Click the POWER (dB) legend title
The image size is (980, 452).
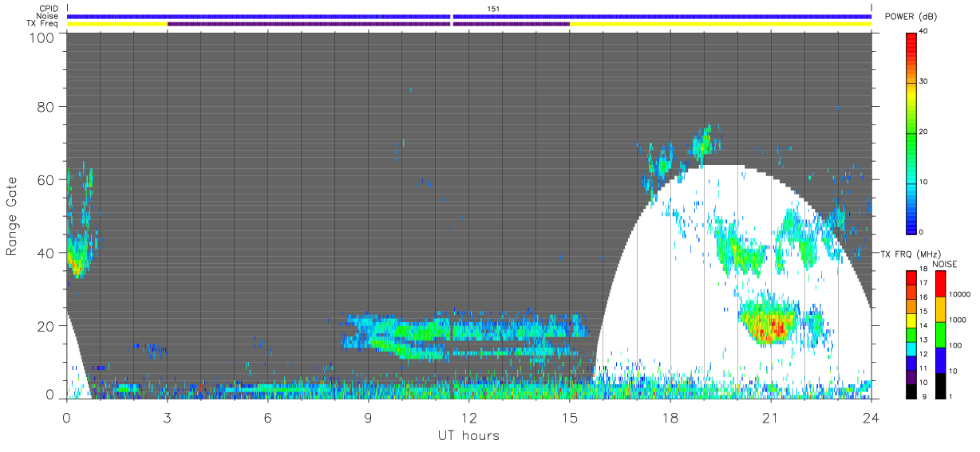point(911,17)
